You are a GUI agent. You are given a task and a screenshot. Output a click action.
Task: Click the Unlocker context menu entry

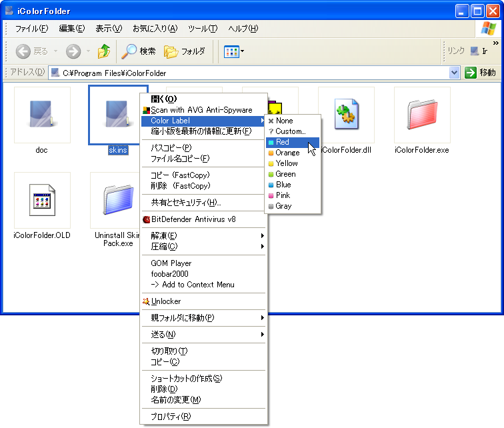coord(203,301)
